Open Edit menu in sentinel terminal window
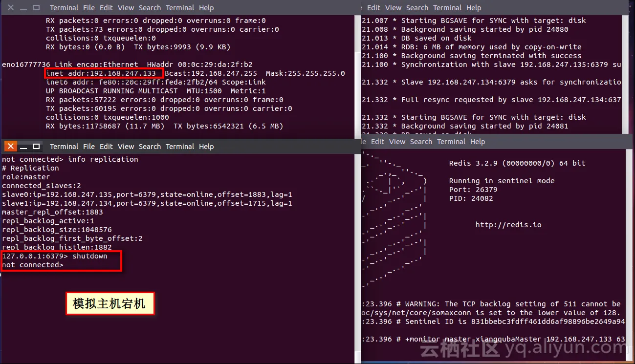Screen dimensions: 635x364 [x=377, y=142]
